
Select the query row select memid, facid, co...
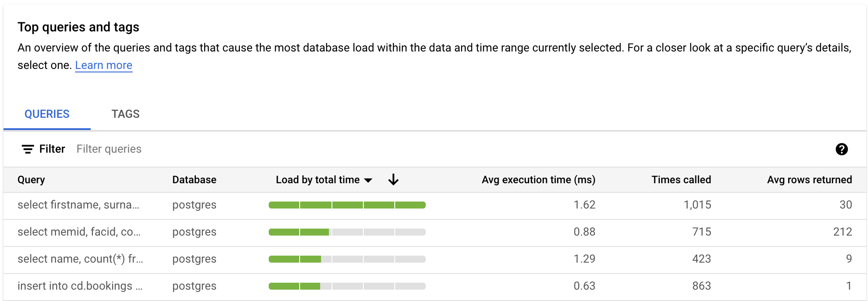pos(79,232)
